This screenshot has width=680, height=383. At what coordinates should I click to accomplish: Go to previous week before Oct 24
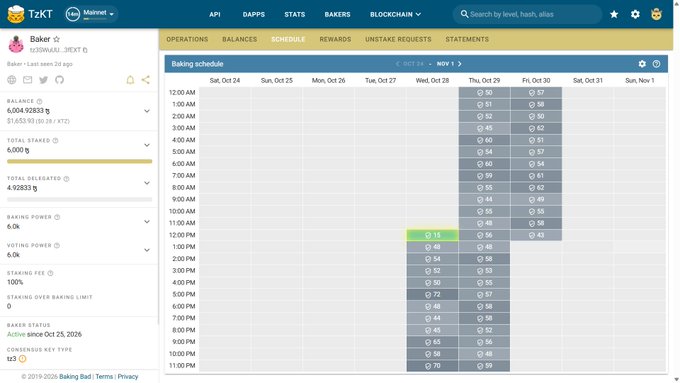point(398,64)
